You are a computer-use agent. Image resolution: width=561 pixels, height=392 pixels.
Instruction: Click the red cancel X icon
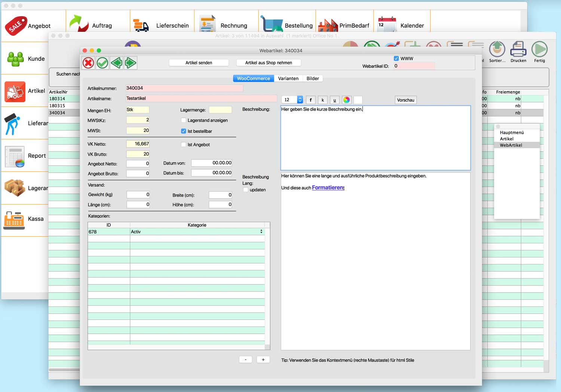88,63
